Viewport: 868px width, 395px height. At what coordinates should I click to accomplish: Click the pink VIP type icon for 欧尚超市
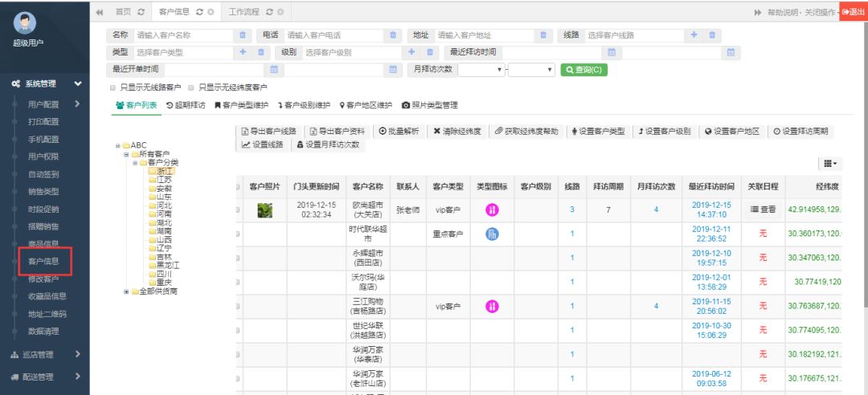click(x=493, y=210)
